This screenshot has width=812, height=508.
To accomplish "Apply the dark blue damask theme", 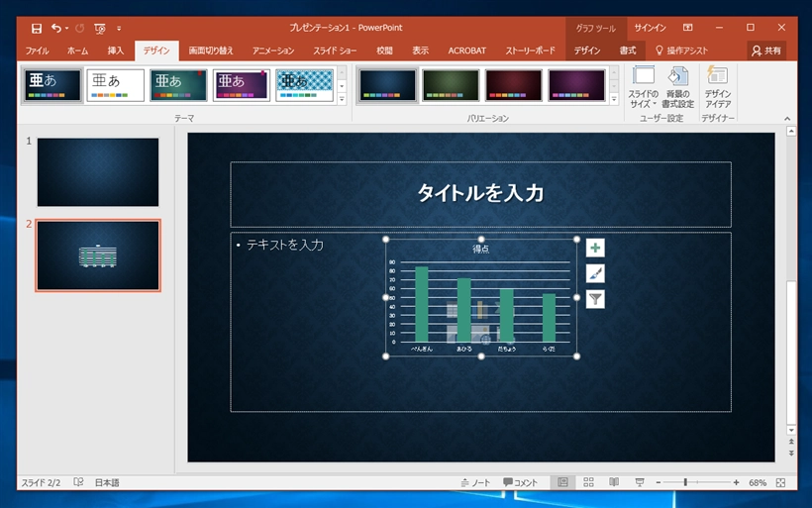I will pyautogui.click(x=52, y=85).
